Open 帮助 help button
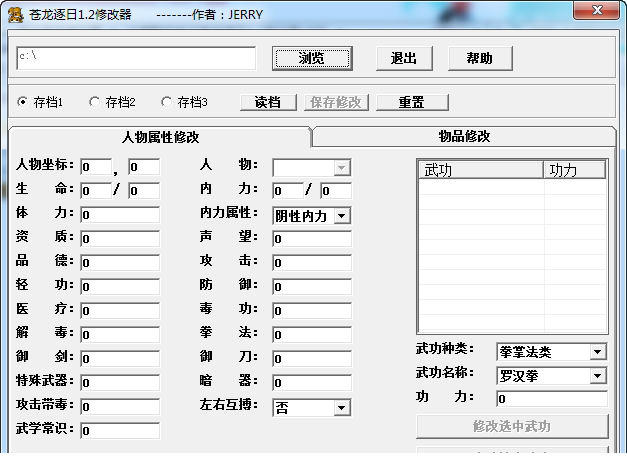This screenshot has width=627, height=471. 479,58
